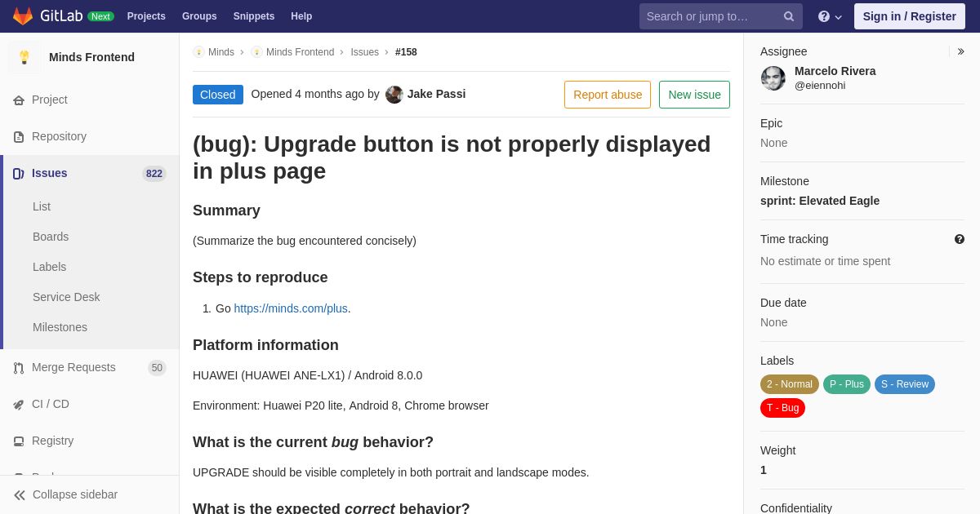Open the Help question mark menu
Image resolution: width=980 pixels, height=514 pixels.
point(830,16)
